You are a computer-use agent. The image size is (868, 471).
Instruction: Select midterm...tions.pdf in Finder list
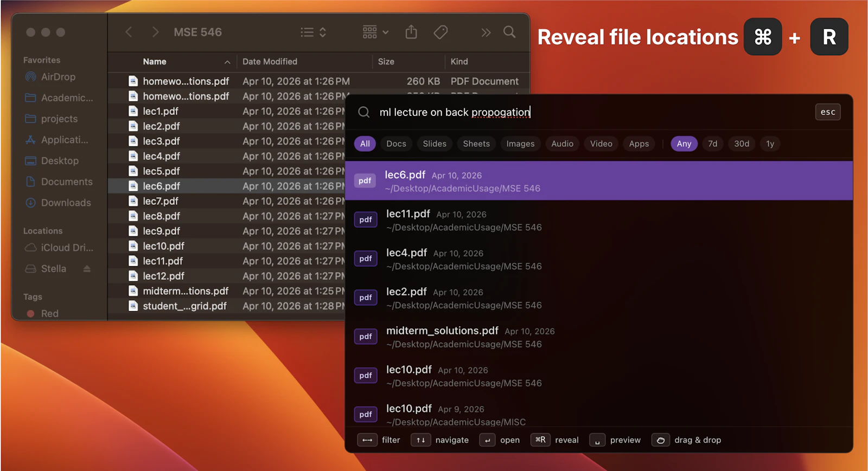coord(186,291)
